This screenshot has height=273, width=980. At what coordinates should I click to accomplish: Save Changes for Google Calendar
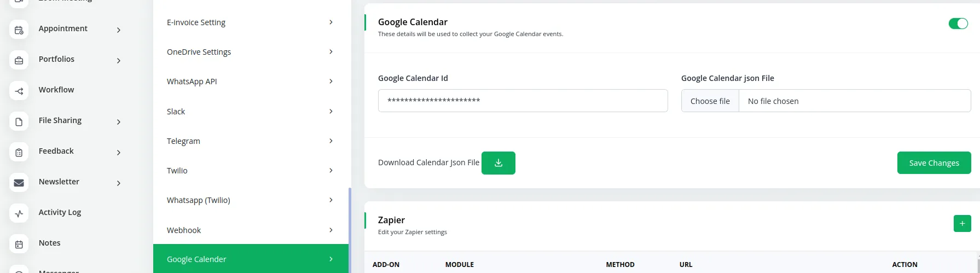click(x=933, y=163)
